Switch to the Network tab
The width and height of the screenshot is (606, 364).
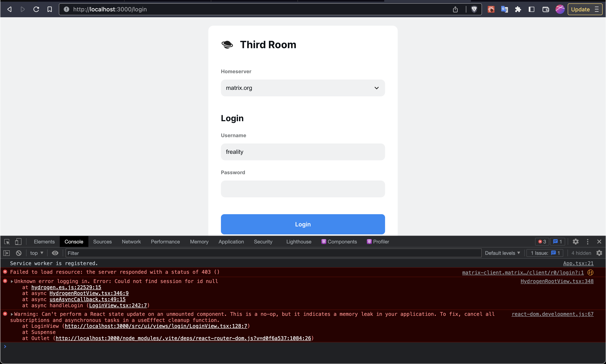coord(131,242)
